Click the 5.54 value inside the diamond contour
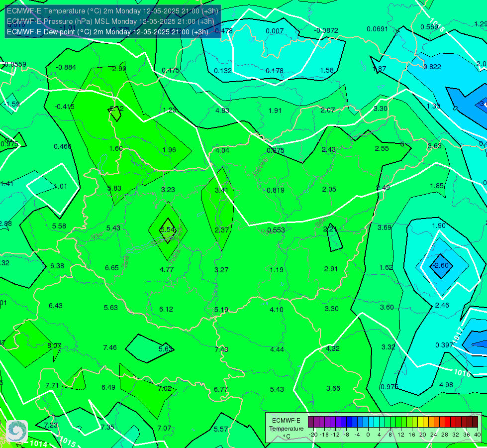 point(168,229)
